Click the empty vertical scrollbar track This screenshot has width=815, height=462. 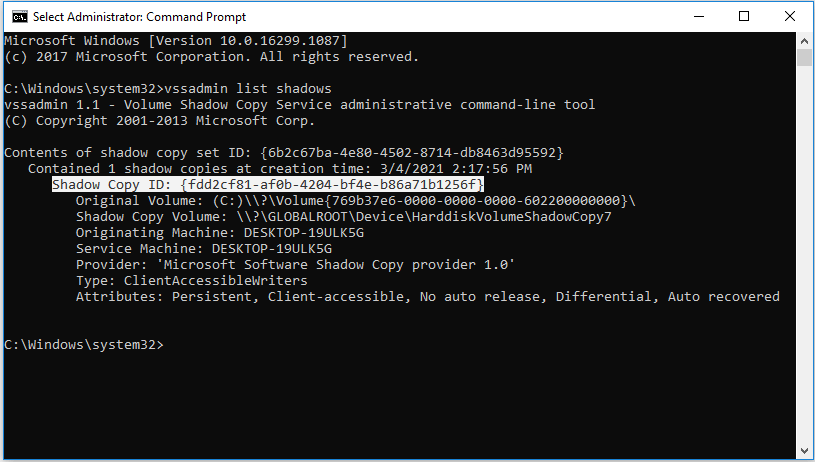pos(804,255)
